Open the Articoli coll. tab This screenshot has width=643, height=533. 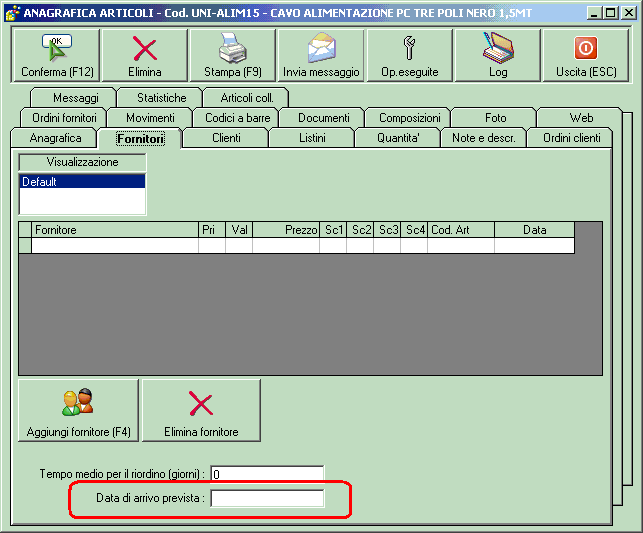[x=247, y=98]
